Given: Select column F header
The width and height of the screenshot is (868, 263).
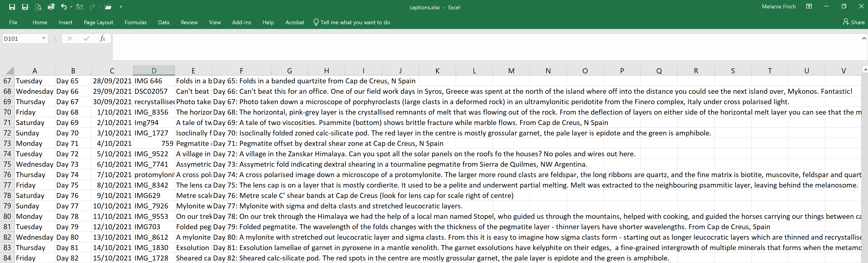Looking at the screenshot, I should coord(241,71).
